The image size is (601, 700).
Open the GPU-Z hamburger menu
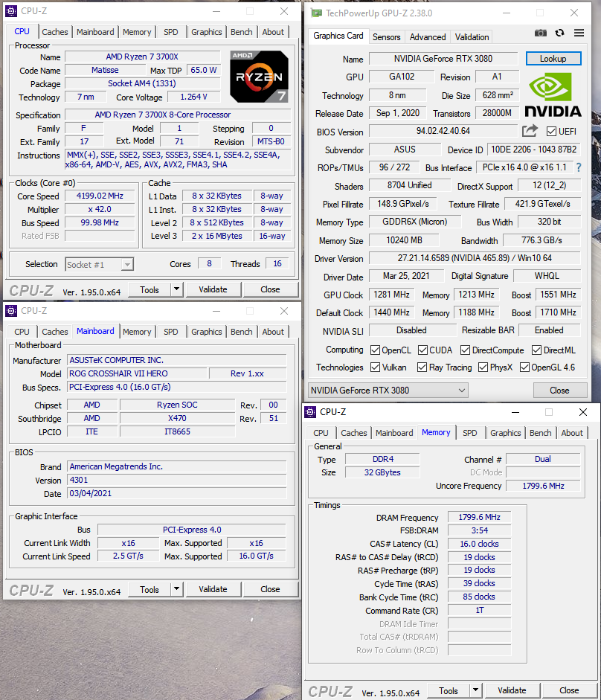(579, 33)
